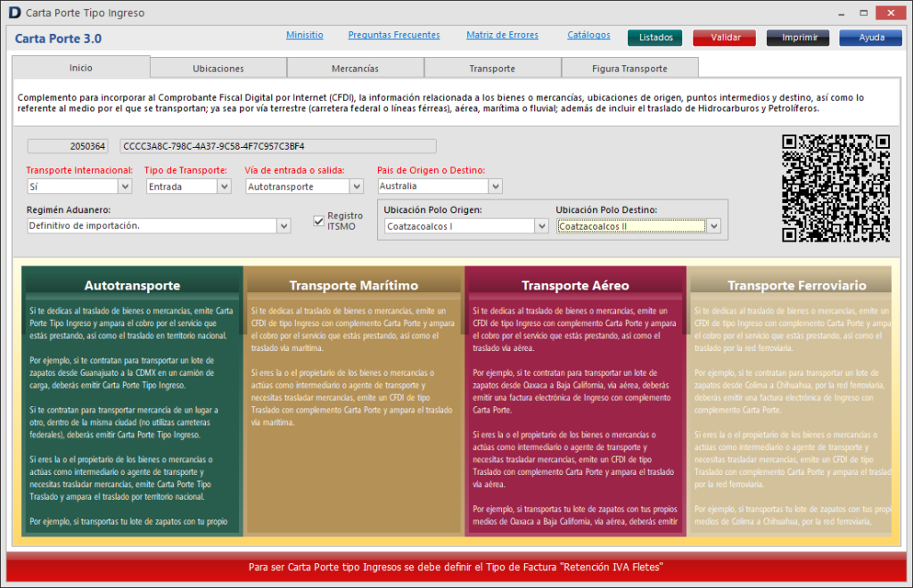Switch to the Ubicaciones tab
Image resolution: width=913 pixels, height=588 pixels.
coord(218,68)
